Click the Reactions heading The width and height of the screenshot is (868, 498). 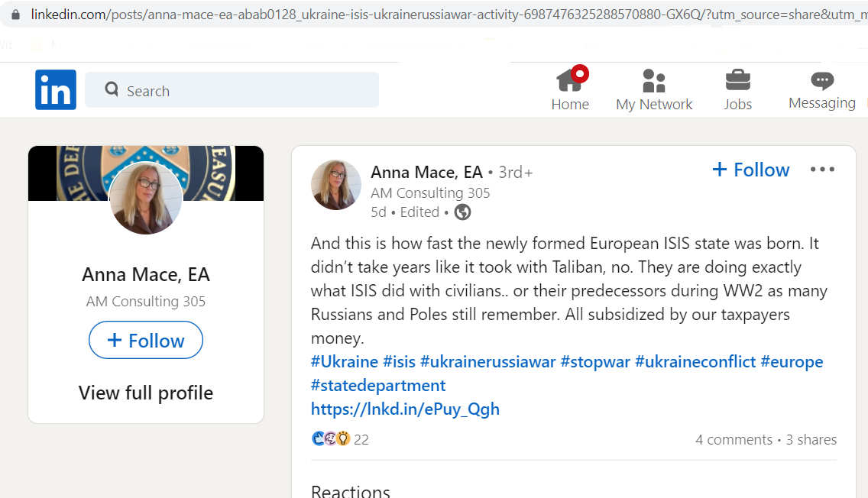coord(351,491)
